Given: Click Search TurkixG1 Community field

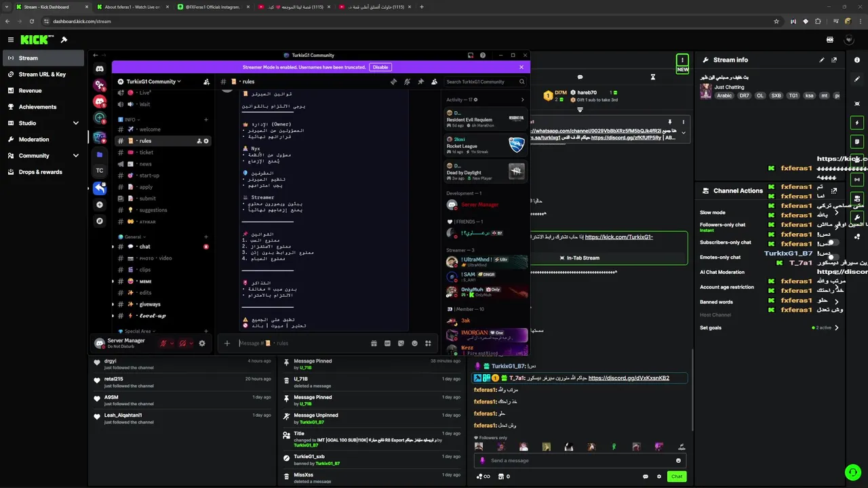Looking at the screenshot, I should 485,81.
